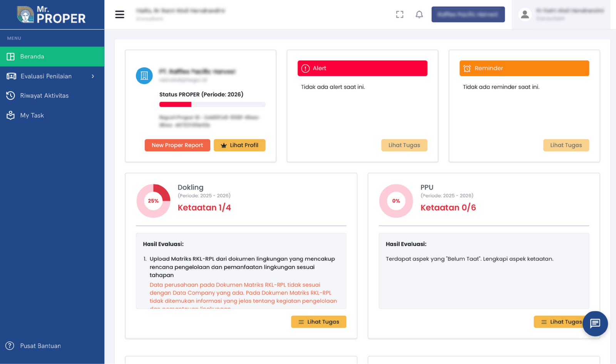The image size is (616, 364).
Task: Open Riwayat Aktivitas menu item
Action: pyautogui.click(x=44, y=96)
